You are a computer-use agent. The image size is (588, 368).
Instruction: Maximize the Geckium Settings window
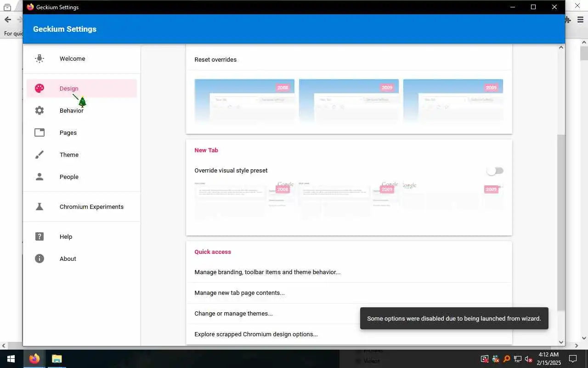[533, 7]
